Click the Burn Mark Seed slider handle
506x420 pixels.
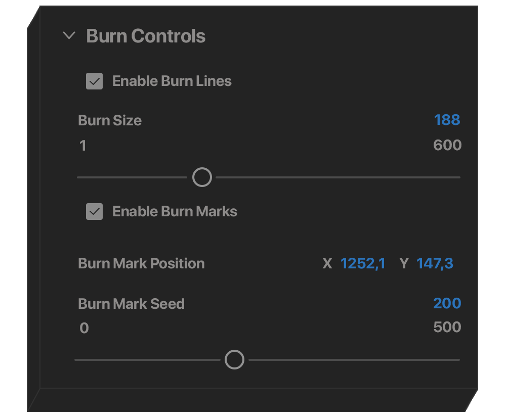[234, 360]
